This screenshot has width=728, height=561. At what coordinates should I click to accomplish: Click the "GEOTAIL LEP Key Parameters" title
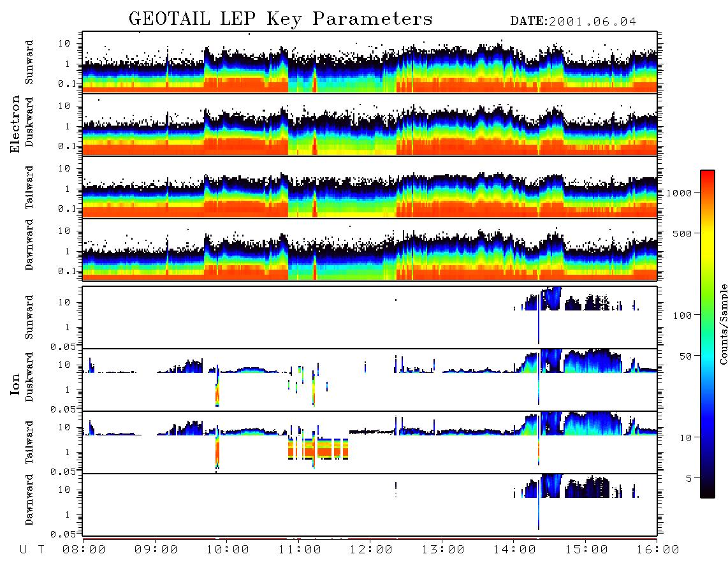pyautogui.click(x=280, y=19)
